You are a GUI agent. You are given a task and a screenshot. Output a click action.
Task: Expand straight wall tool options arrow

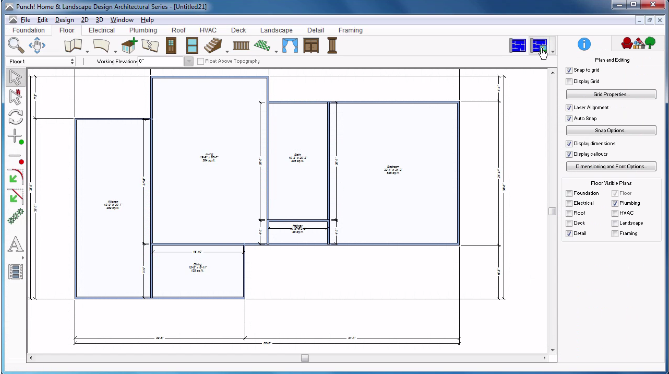pyautogui.click(x=87, y=52)
